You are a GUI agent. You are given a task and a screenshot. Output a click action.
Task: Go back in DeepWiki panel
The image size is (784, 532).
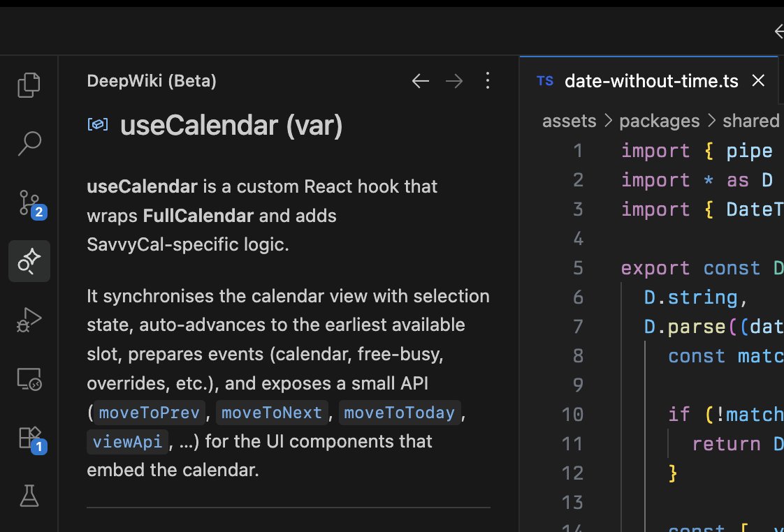(x=421, y=81)
